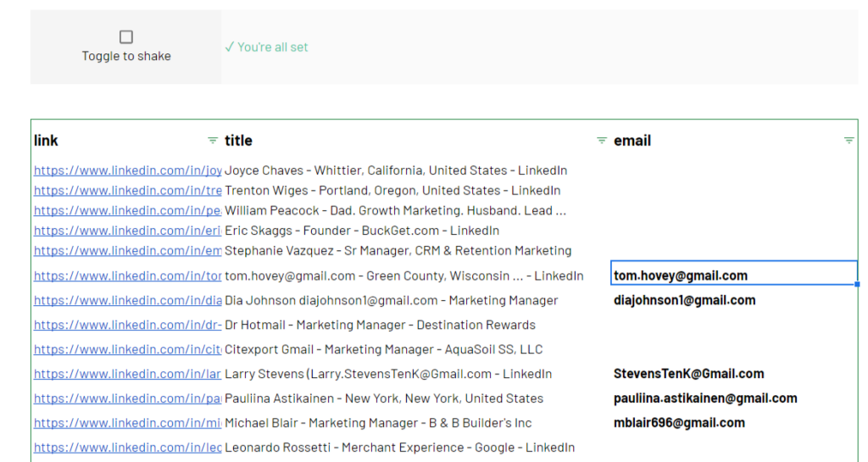Open Stephanie Vazquez LinkedIn profile link
This screenshot has width=868, height=462.
click(128, 251)
